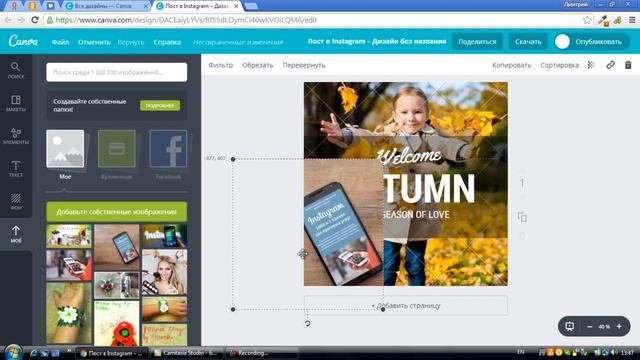Viewport: 640px width, 360px height.
Task: Zoom out with the minus button
Action: click(589, 327)
